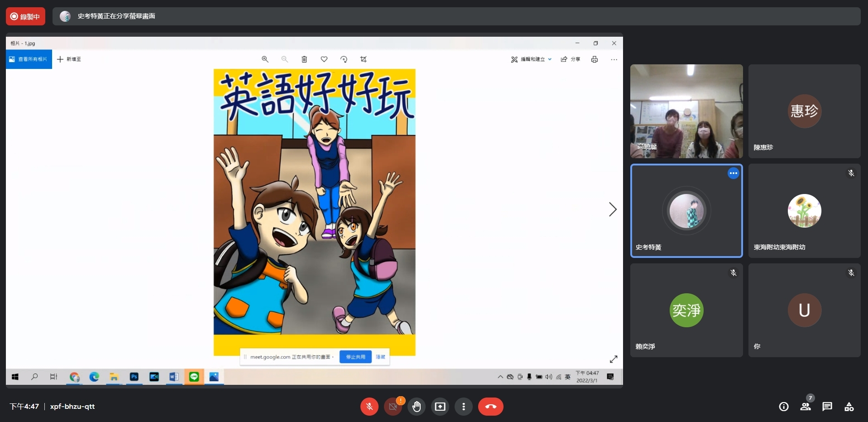The image size is (868, 422).
Task: Click the 分享 share button
Action: (571, 59)
